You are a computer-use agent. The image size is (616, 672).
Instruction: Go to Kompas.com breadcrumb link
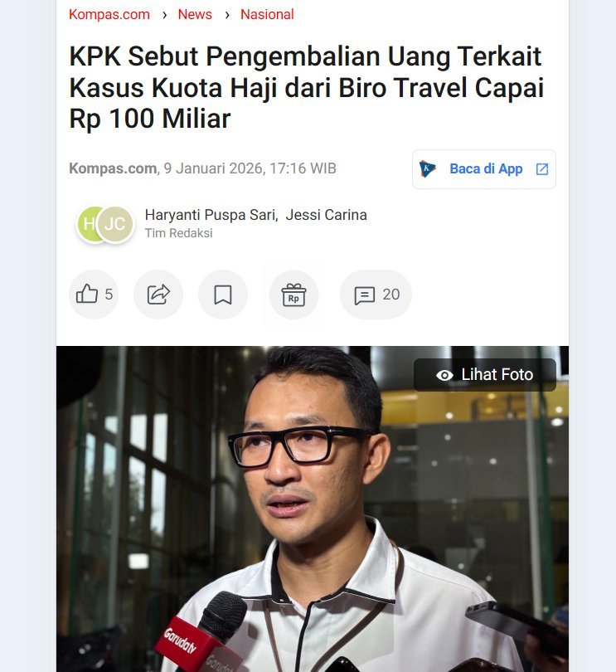(x=109, y=15)
